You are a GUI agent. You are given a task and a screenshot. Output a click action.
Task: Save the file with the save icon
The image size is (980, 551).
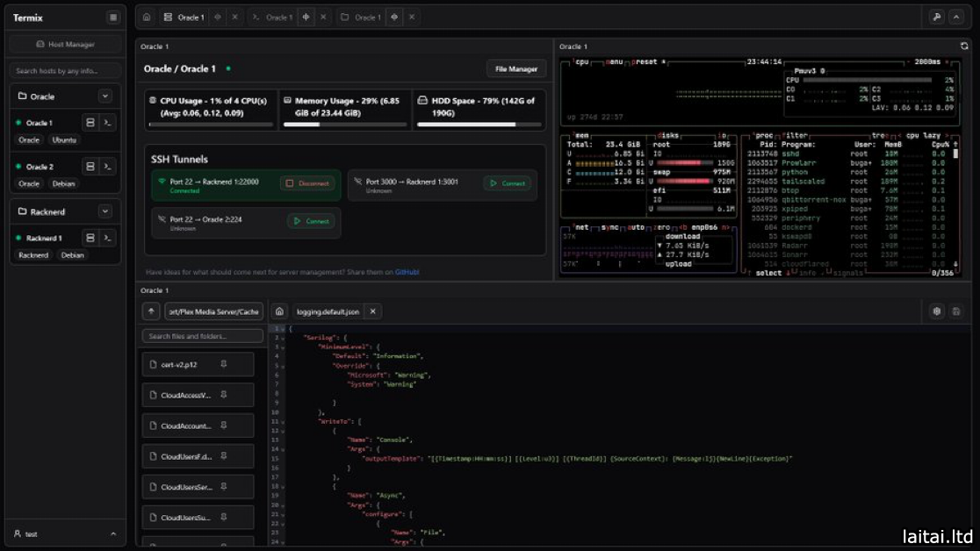(x=956, y=311)
